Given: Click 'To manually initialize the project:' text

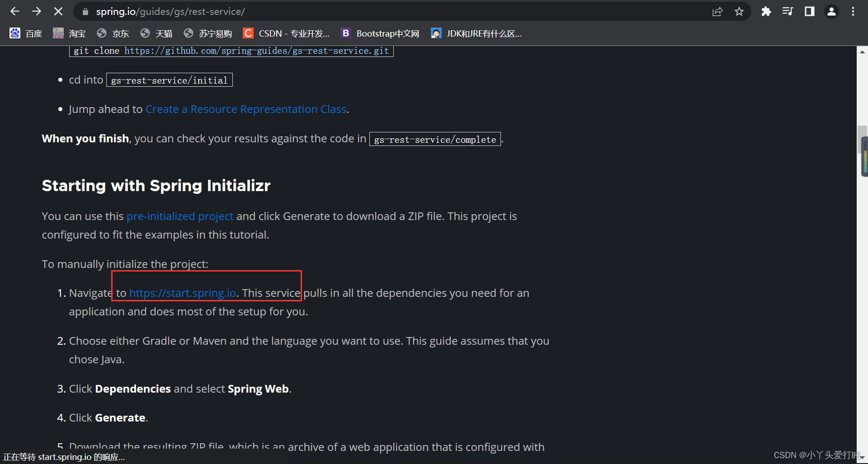Looking at the screenshot, I should (x=125, y=264).
